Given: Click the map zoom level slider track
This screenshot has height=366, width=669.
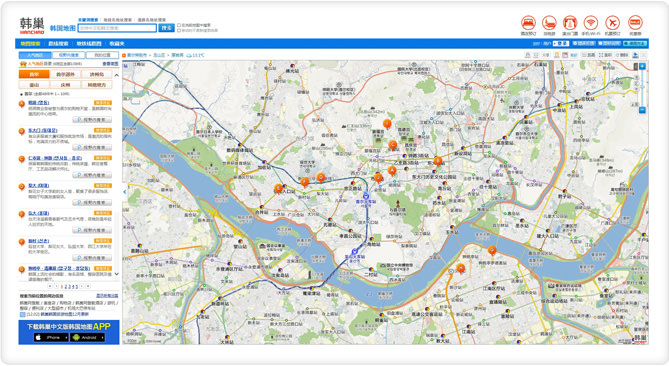Looking at the screenshot, I should tap(642, 88).
